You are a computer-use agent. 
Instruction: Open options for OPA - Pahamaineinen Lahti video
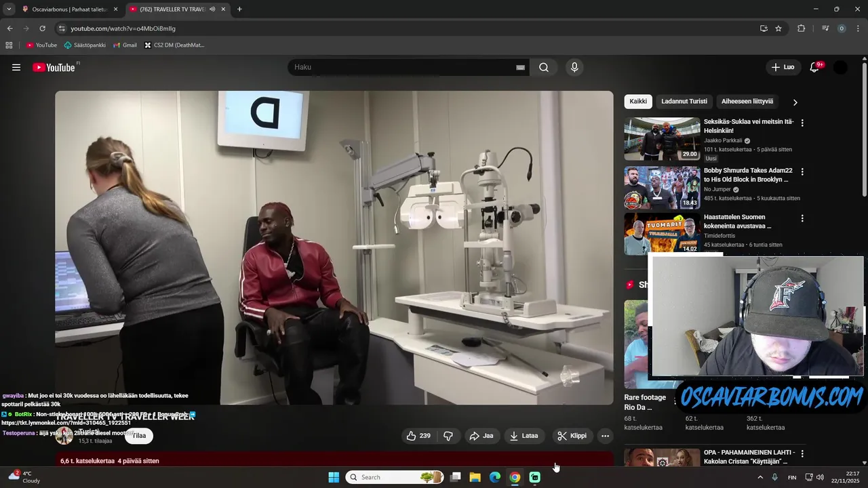[802, 453]
